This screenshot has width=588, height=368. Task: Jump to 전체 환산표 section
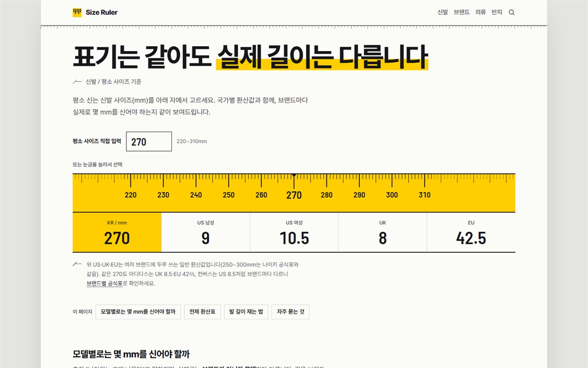click(202, 312)
